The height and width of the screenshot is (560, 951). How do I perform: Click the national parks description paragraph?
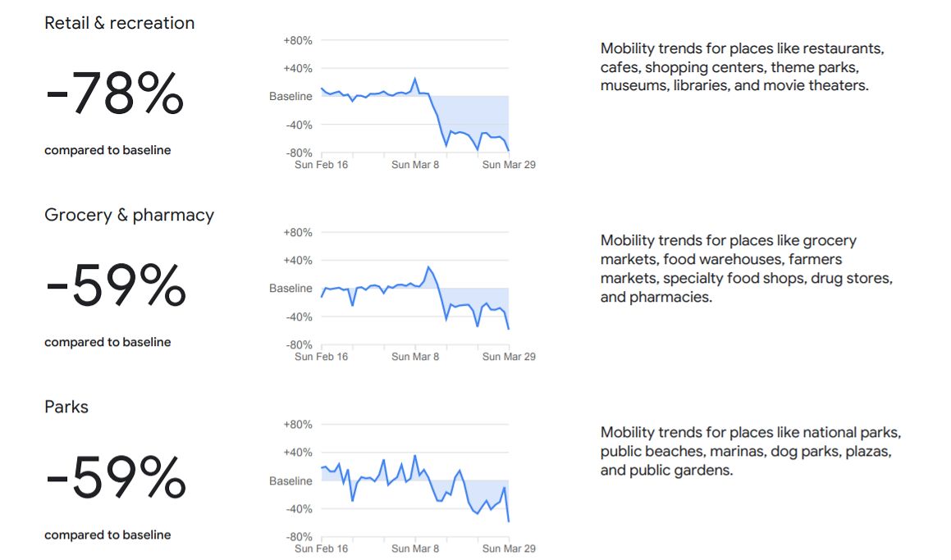(750, 451)
